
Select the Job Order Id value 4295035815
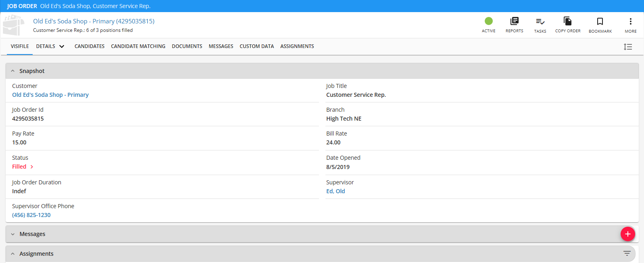pyautogui.click(x=28, y=119)
